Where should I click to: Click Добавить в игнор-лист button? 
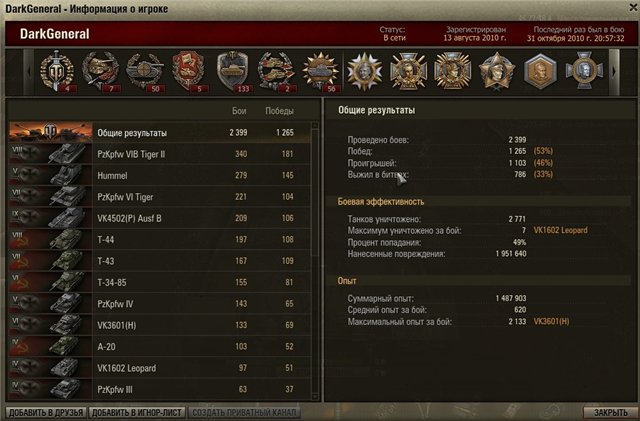pos(137,413)
